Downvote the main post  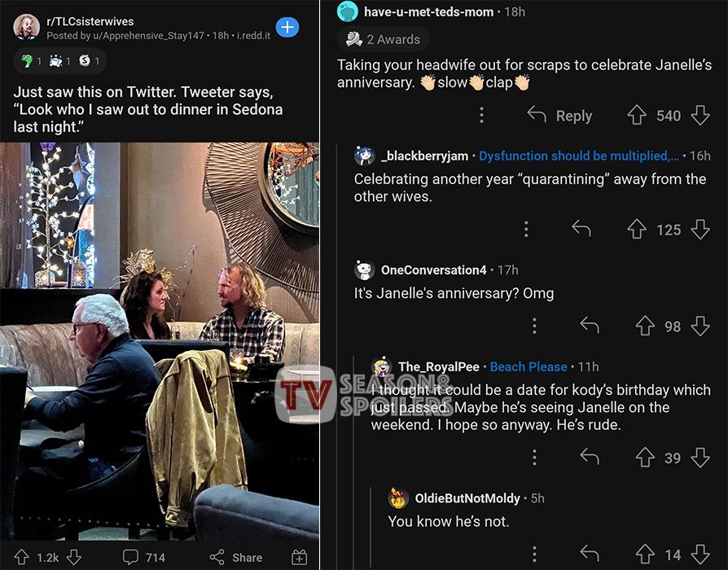coord(73,557)
